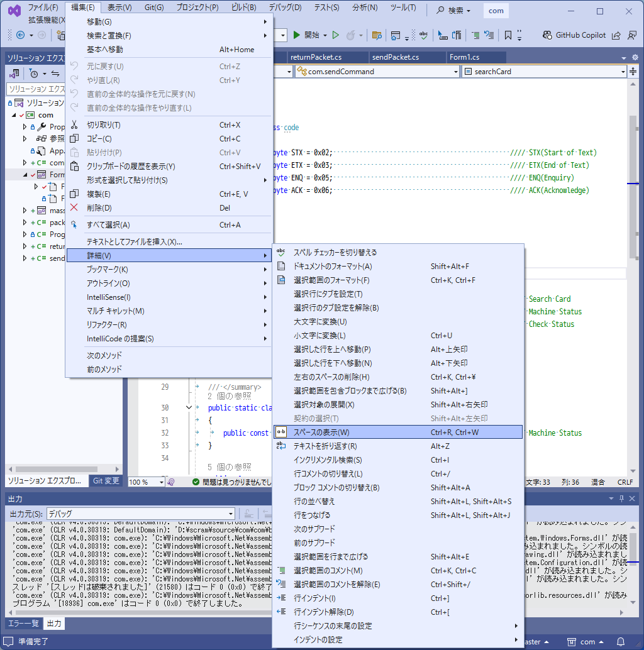Screen dimensions: 644x650
Task: Pin the Output panel with pushpin icon
Action: (621, 499)
